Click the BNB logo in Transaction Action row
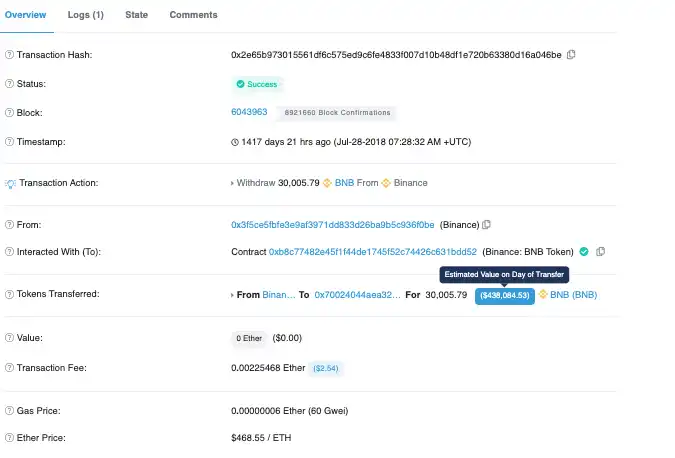The image size is (675, 458). 327,183
